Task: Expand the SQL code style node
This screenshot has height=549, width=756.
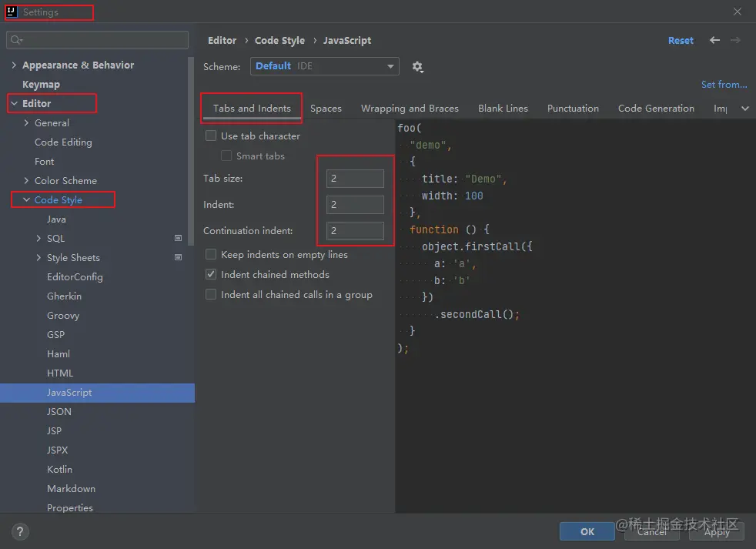Action: pyautogui.click(x=38, y=239)
